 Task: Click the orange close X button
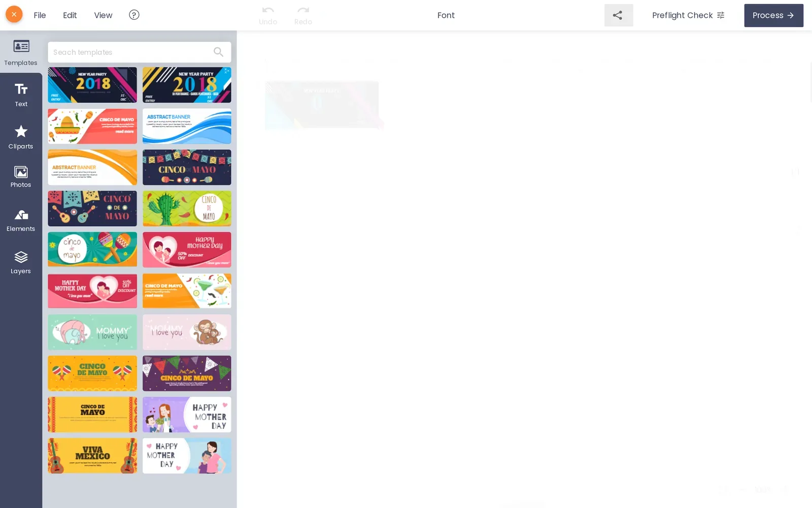14,15
